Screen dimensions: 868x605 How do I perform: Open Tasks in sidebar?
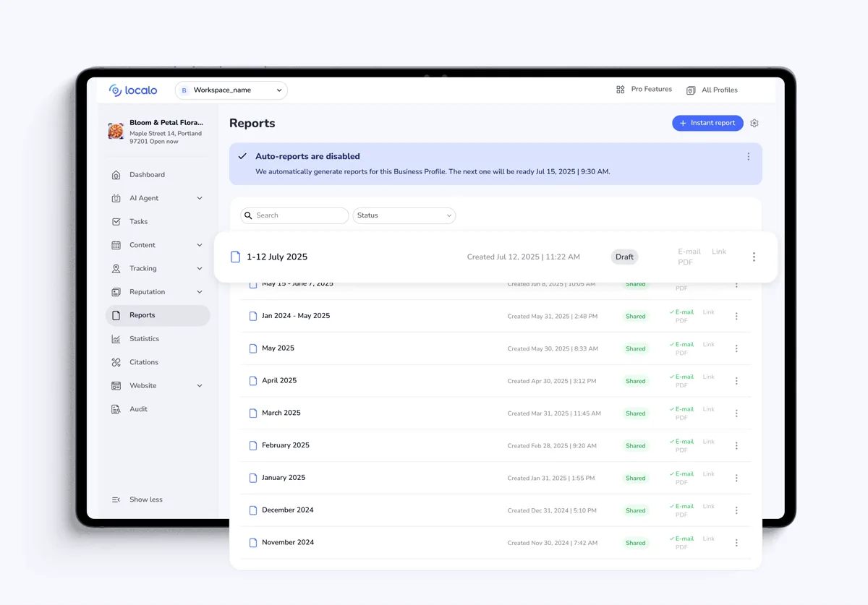coord(138,222)
